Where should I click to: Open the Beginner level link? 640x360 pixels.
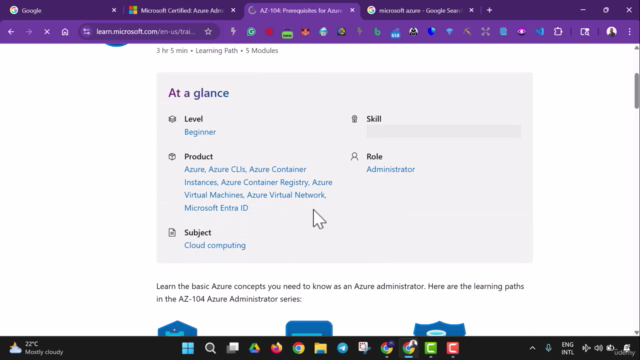(x=200, y=132)
